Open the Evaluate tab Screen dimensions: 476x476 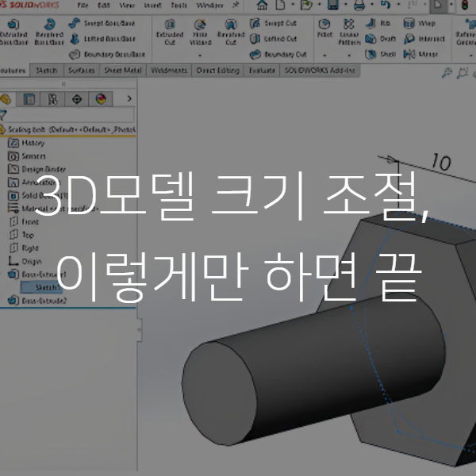pyautogui.click(x=260, y=71)
